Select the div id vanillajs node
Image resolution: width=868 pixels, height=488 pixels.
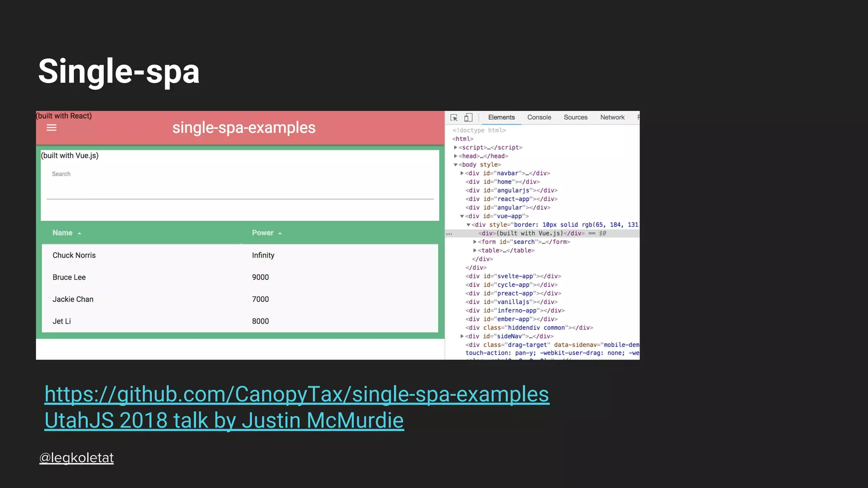pyautogui.click(x=512, y=302)
